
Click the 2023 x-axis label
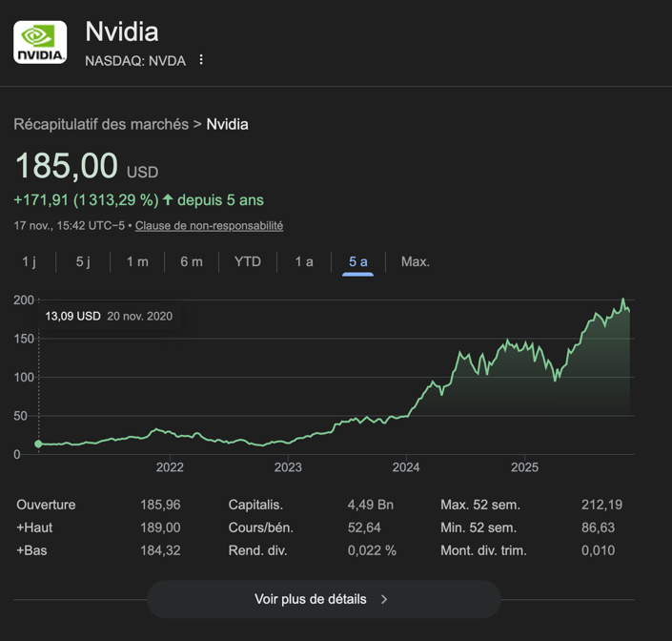pyautogui.click(x=288, y=467)
